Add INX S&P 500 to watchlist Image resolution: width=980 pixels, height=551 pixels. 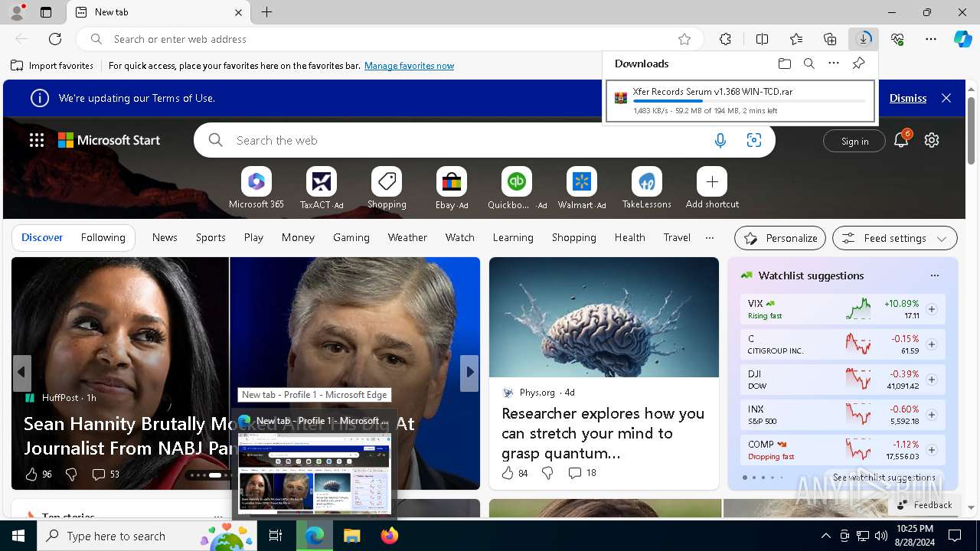coord(931,415)
